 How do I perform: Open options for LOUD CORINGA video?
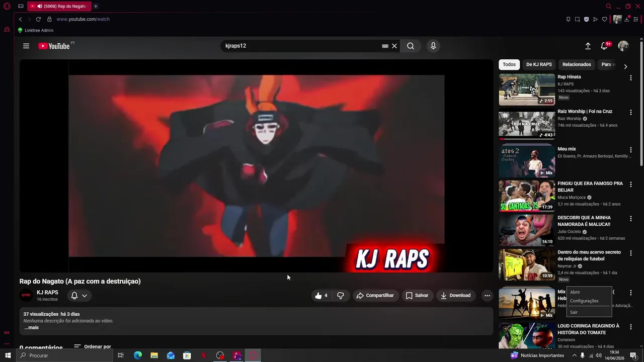pos(630,327)
